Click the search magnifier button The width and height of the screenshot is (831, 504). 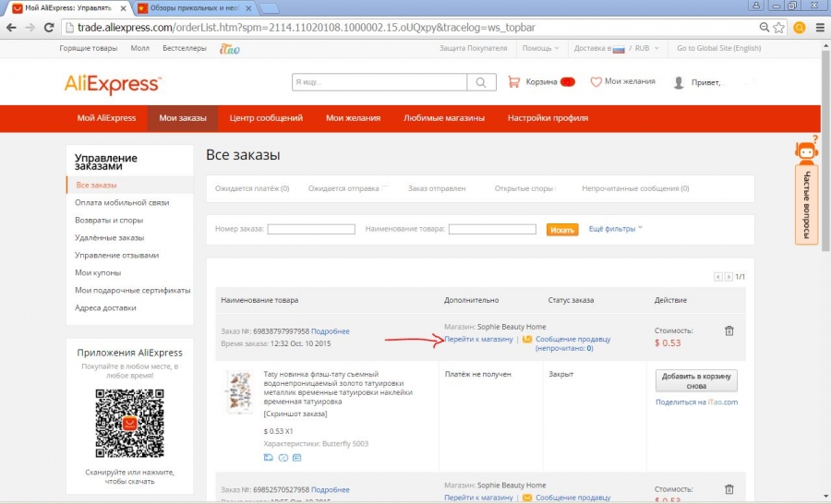coord(481,82)
